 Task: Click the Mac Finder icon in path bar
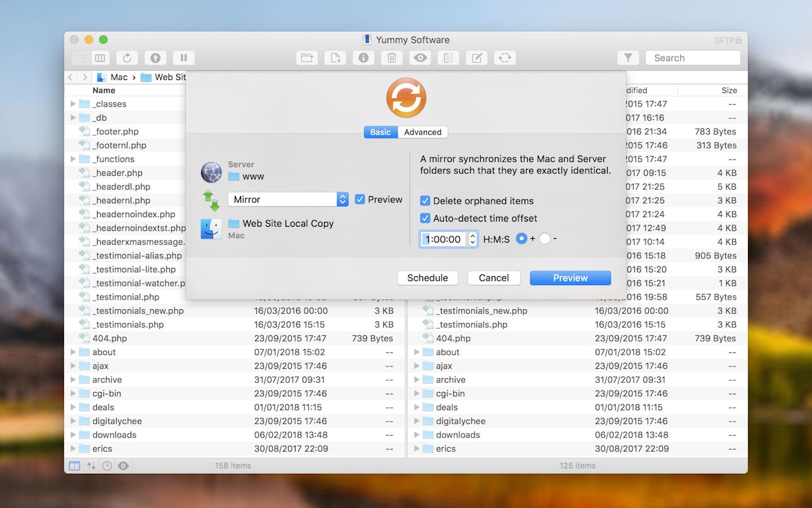click(x=101, y=77)
